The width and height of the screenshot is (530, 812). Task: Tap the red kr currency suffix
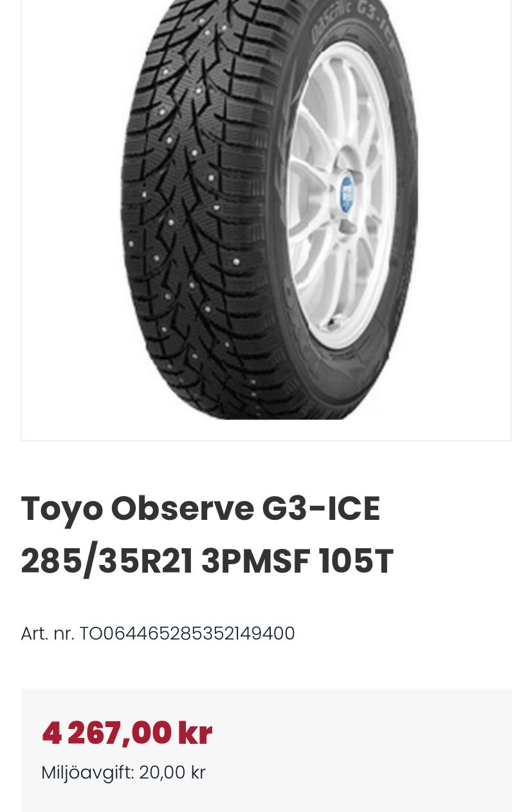click(x=195, y=734)
